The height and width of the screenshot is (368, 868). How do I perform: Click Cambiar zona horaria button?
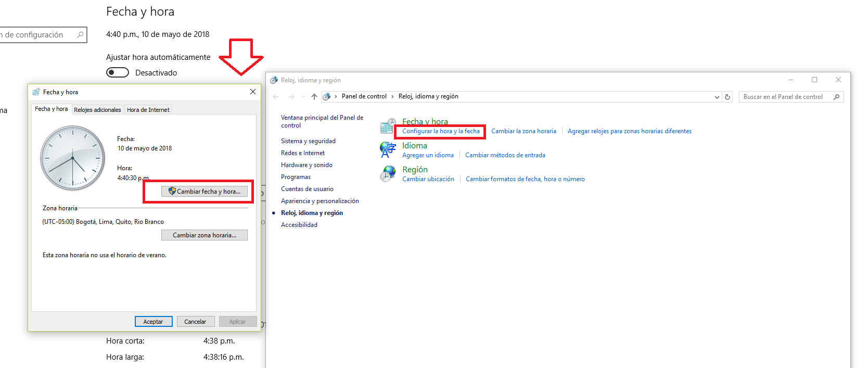pyautogui.click(x=204, y=235)
